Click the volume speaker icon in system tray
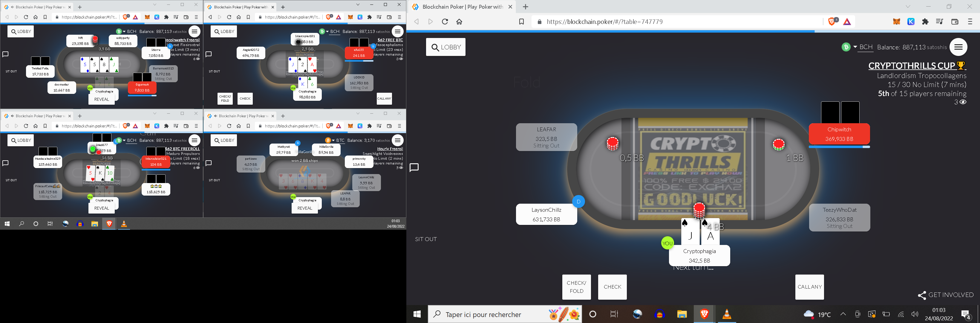This screenshot has width=980, height=323. [x=915, y=314]
